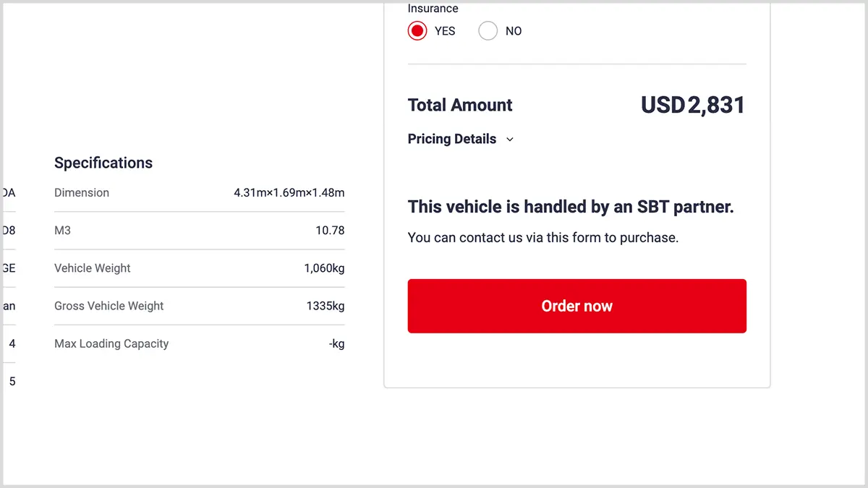Click the YES label next to Insurance
Viewport: 868px width, 488px height.
[x=445, y=31]
